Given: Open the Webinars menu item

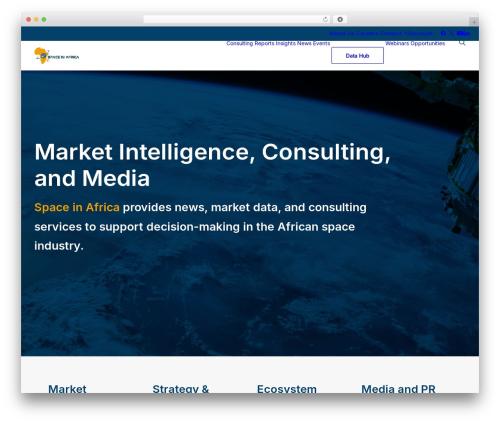Looking at the screenshot, I should (x=397, y=43).
